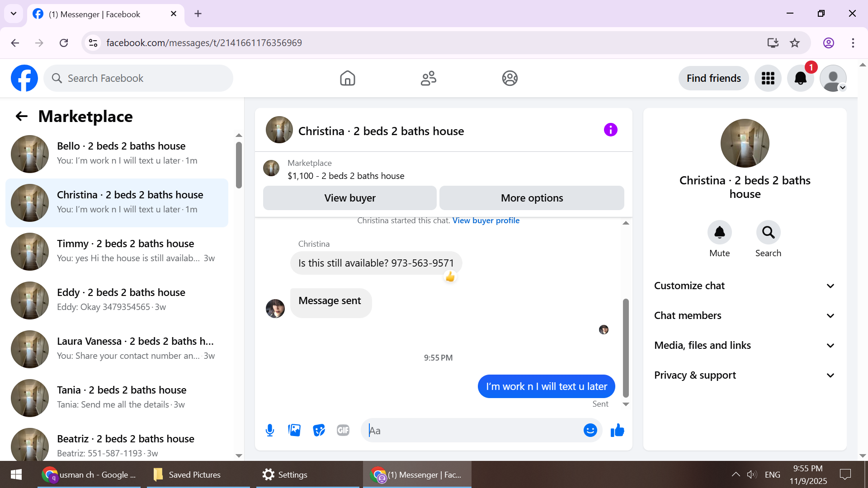Expand Chat members section
This screenshot has height=488, width=868.
coord(745,315)
